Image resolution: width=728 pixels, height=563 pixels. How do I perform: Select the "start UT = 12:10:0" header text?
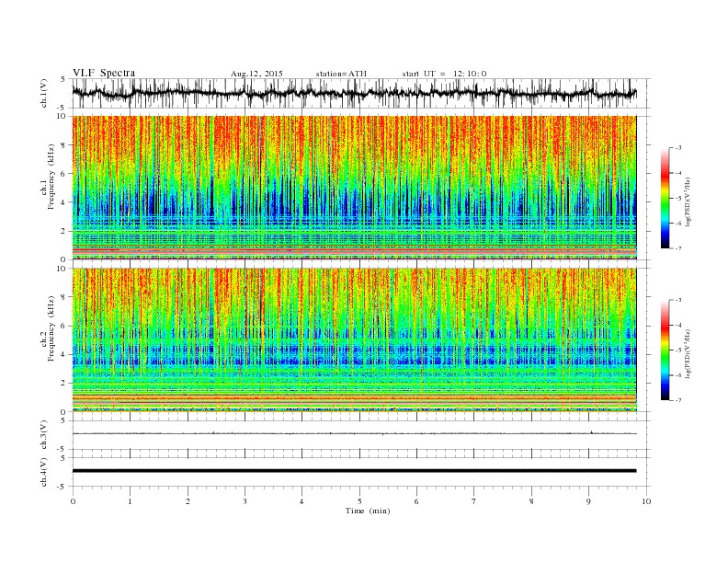(x=444, y=74)
